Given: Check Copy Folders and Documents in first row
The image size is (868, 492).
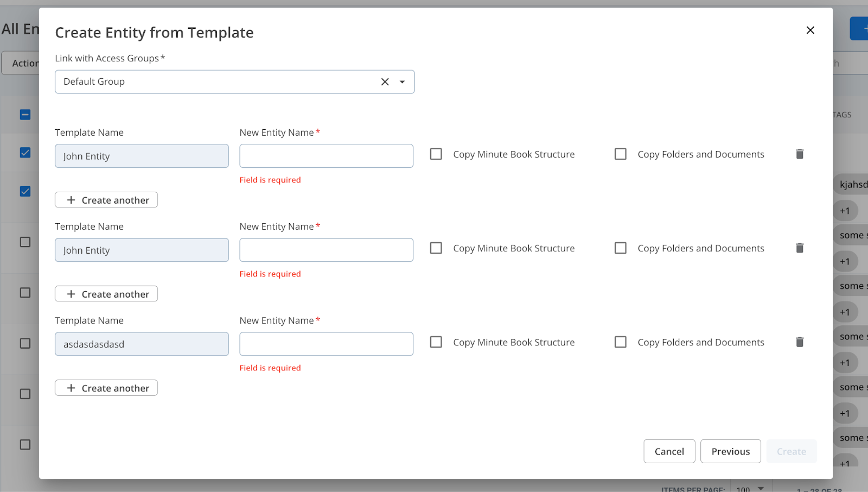Looking at the screenshot, I should [x=621, y=154].
